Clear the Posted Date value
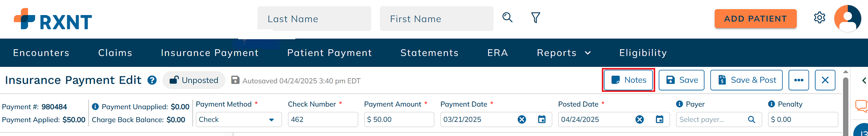Viewport: 868px width, 136px height. click(639, 119)
